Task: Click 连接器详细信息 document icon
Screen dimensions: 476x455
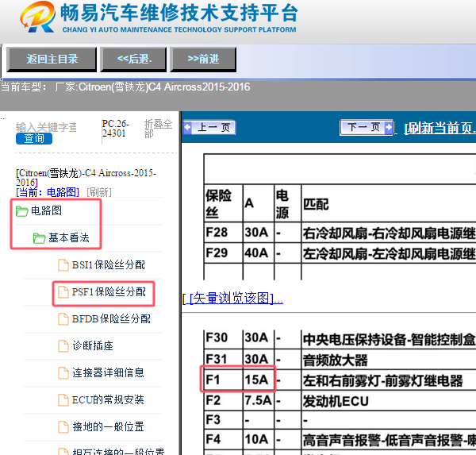Action: tap(63, 373)
